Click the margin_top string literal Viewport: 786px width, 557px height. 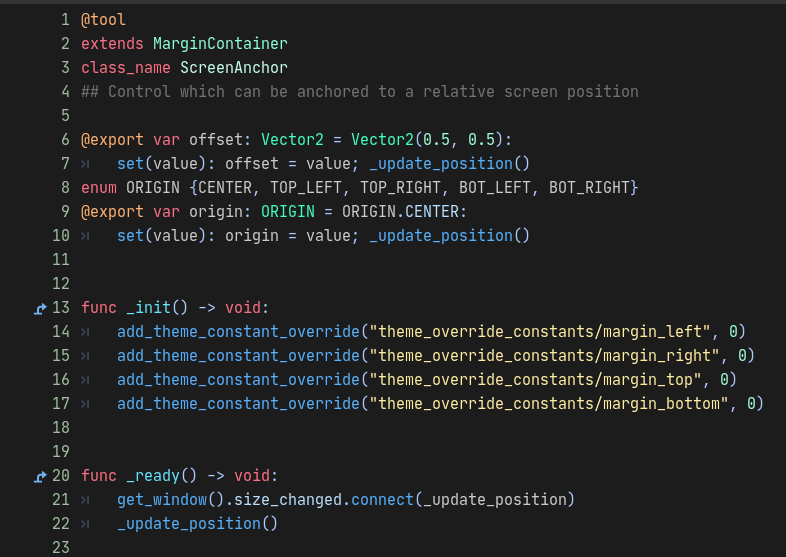point(535,380)
